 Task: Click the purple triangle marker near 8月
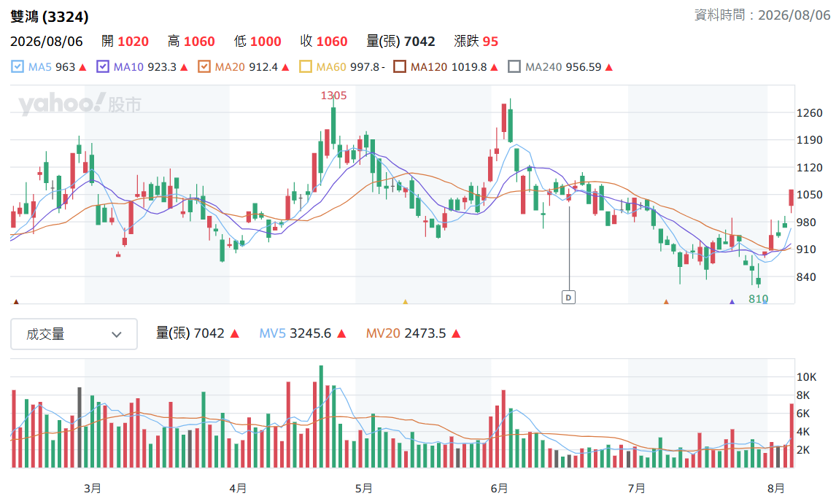tap(732, 302)
